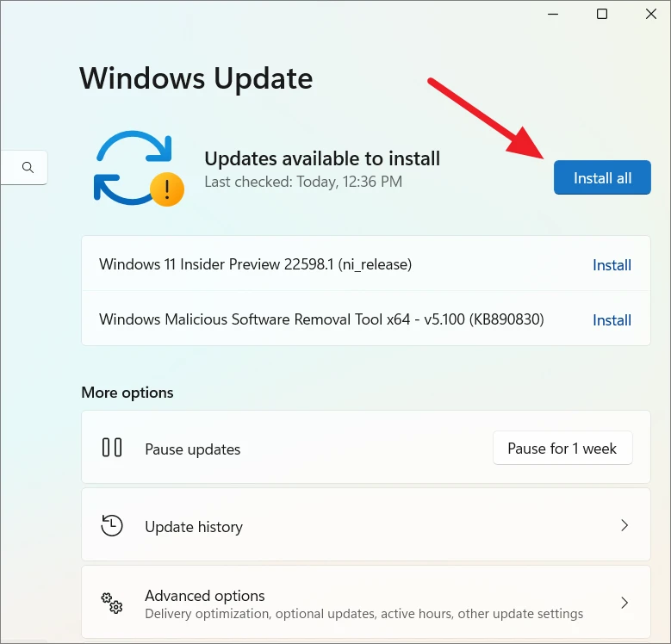Click the pause updates icon
Viewport: 671px width, 644px height.
(112, 448)
